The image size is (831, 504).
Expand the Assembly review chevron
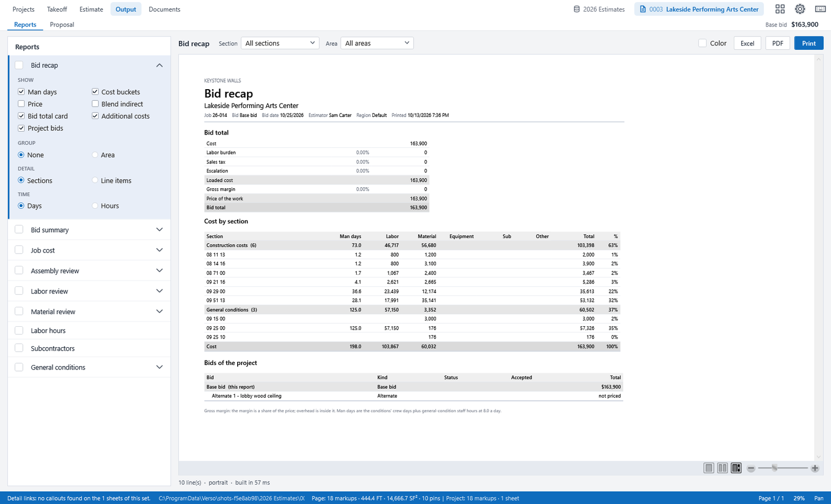point(160,271)
